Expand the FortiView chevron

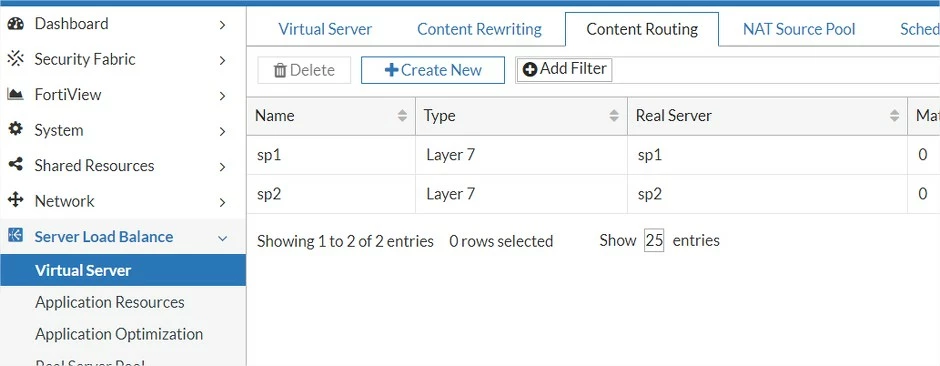[222, 95]
